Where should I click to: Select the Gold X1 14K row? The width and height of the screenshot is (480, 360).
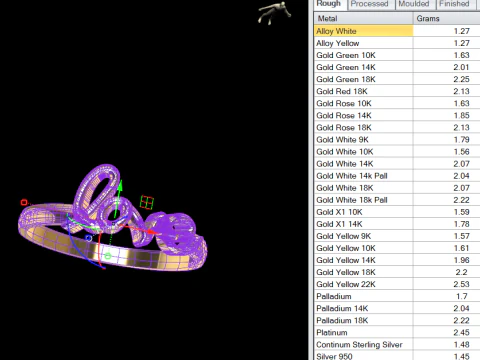click(397, 224)
